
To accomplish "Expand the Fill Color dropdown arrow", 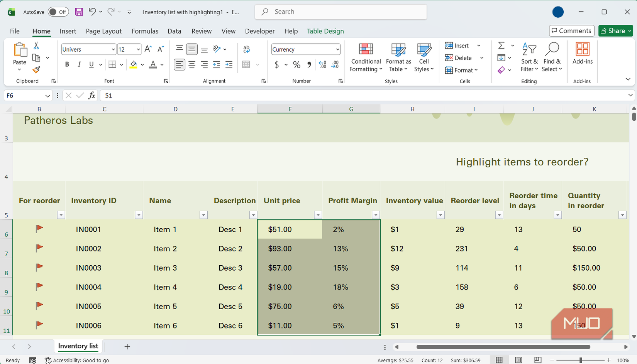I will 142,64.
